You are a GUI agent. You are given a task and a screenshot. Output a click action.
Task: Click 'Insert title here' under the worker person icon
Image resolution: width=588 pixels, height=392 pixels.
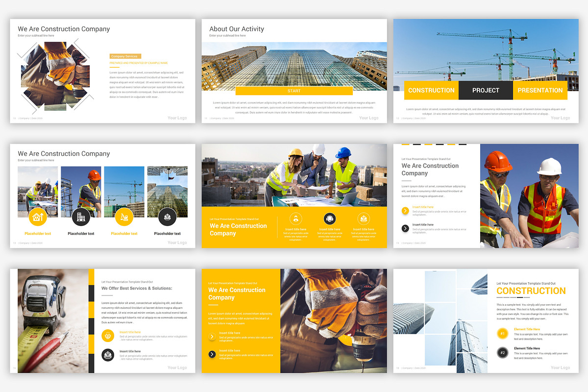295,229
